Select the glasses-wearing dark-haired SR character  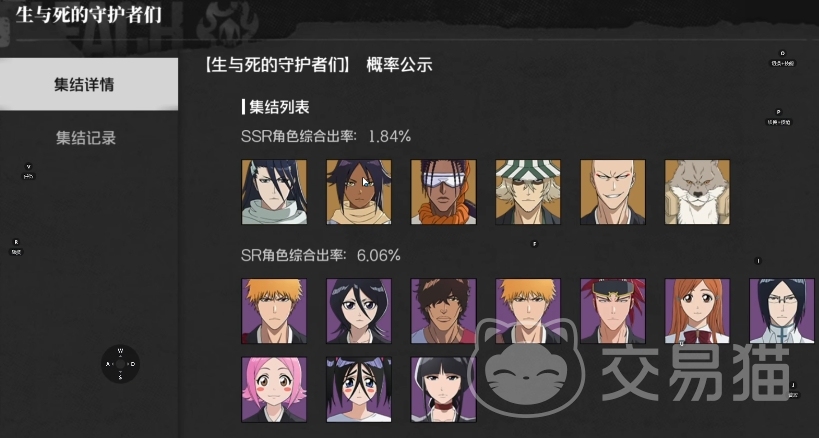[782, 311]
